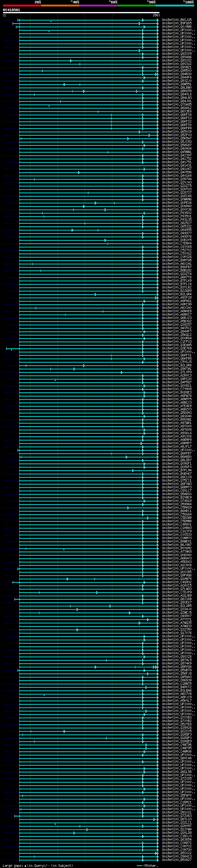The image size is (197, 868).
Task: Select hit label UniRef100_Q96TW1
Action: pos(177,369)
